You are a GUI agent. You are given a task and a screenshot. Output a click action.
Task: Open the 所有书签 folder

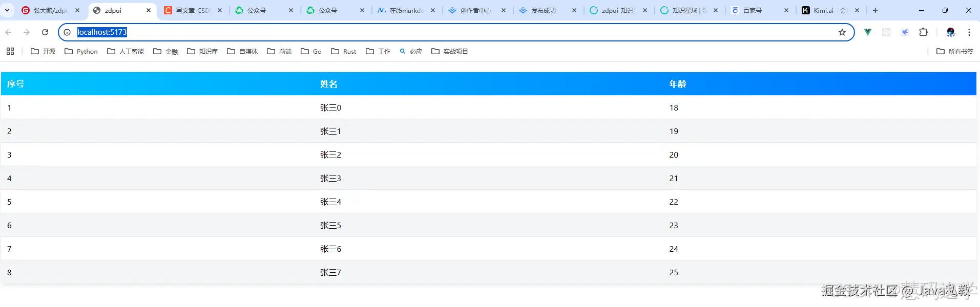coord(955,51)
